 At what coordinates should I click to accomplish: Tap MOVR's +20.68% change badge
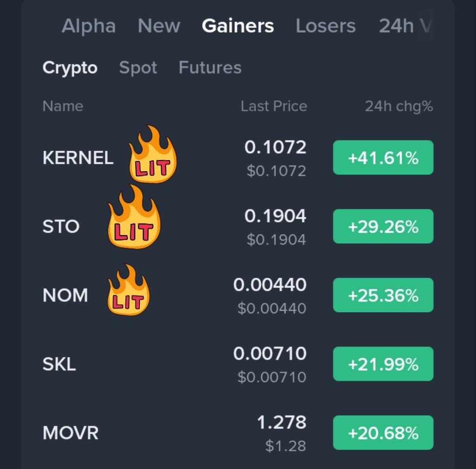[383, 433]
